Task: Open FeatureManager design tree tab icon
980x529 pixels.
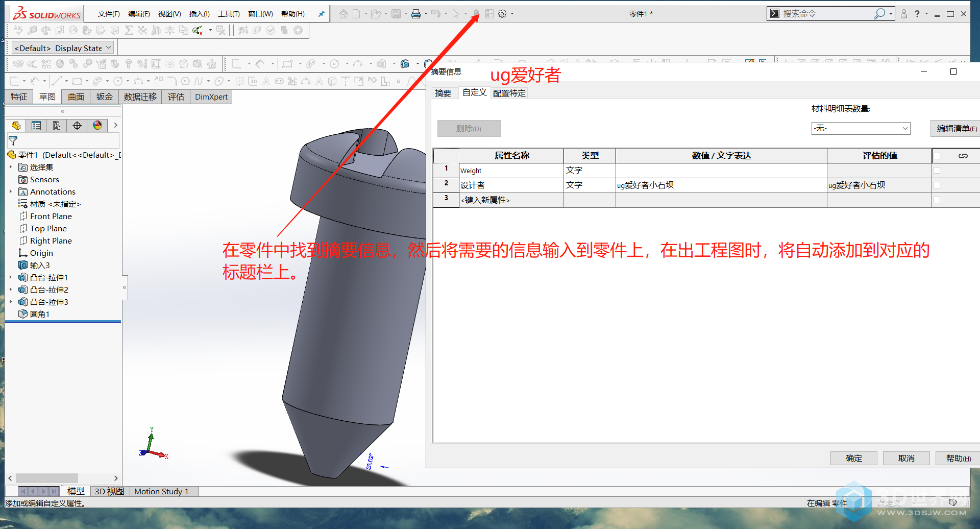Action: click(x=16, y=126)
